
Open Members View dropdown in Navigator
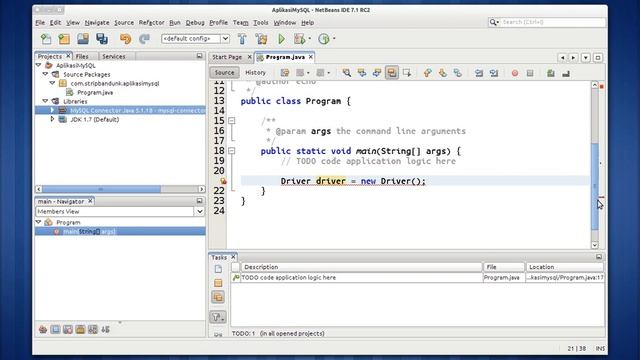200,211
